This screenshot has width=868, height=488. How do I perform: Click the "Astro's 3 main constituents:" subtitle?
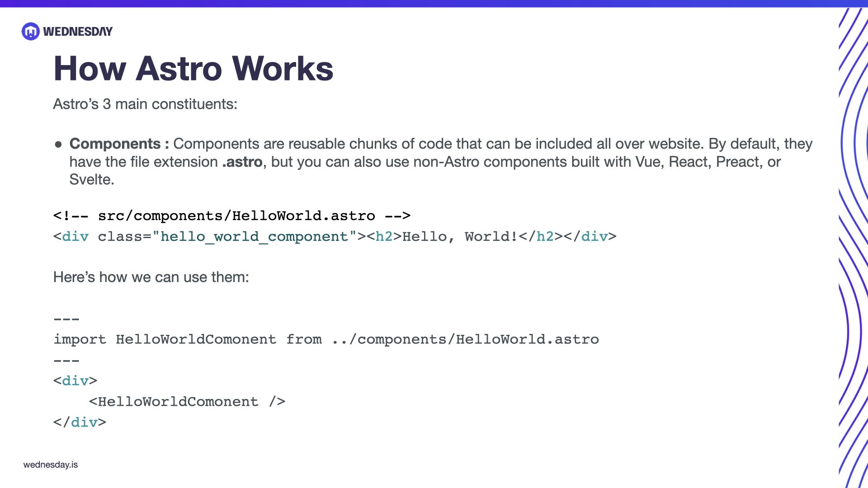[145, 104]
